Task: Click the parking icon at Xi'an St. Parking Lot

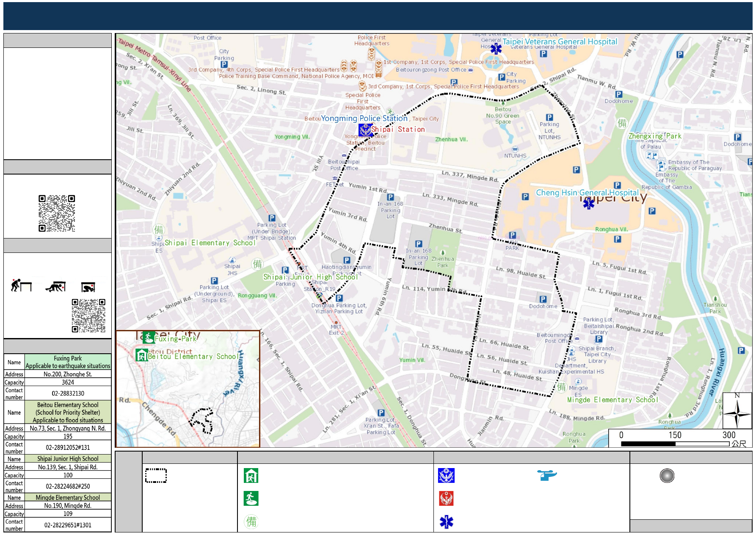Action: point(381,413)
